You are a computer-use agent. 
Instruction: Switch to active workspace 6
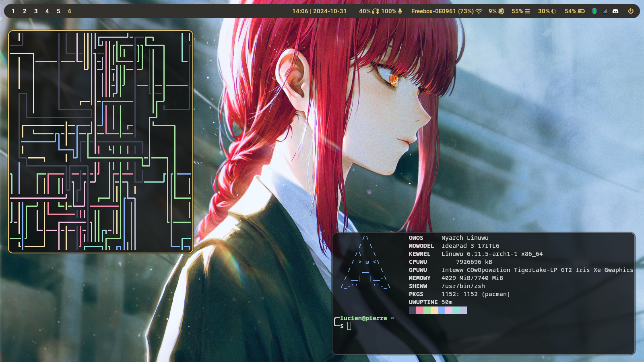tap(70, 11)
